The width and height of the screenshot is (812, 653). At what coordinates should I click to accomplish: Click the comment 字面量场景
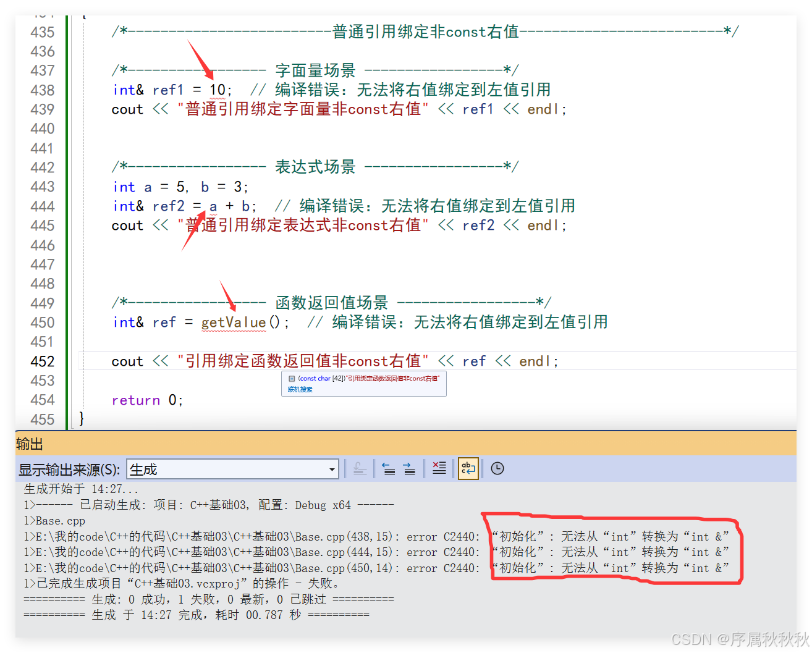tap(315, 70)
